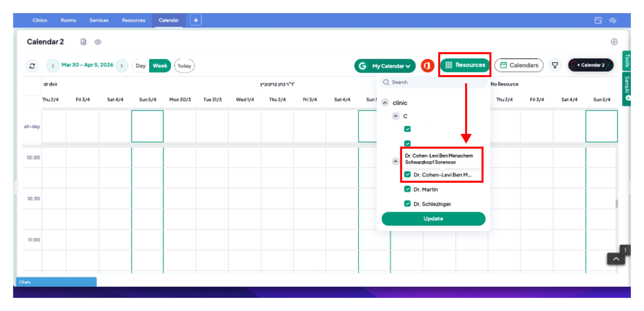The height and width of the screenshot is (311, 644).
Task: Open the filter funnel icon
Action: coord(555,65)
